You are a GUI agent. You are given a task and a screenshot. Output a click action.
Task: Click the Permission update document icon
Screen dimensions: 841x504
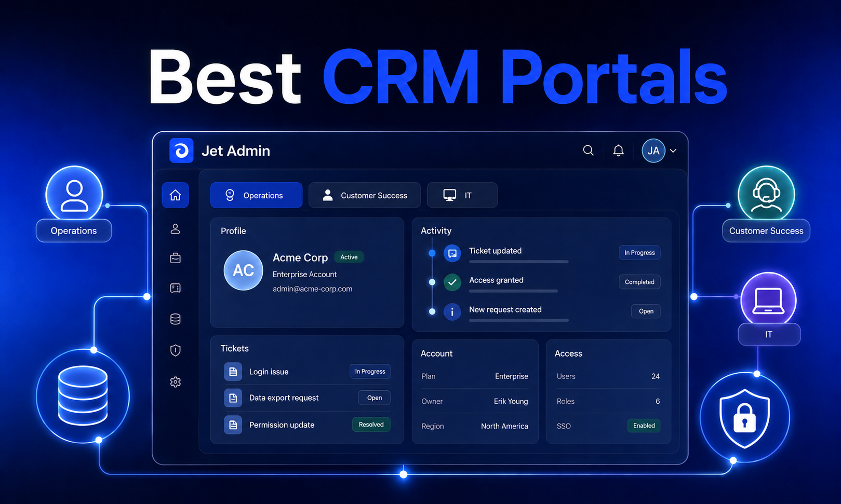click(x=233, y=425)
